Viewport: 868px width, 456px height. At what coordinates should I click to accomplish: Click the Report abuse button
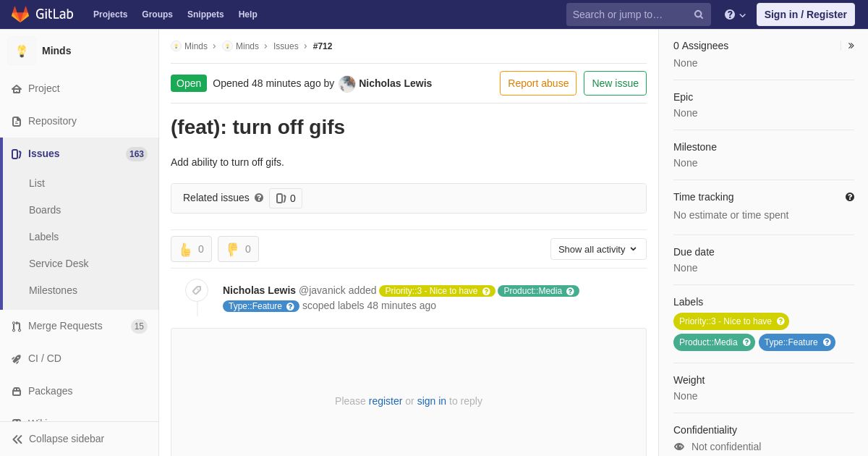538,83
